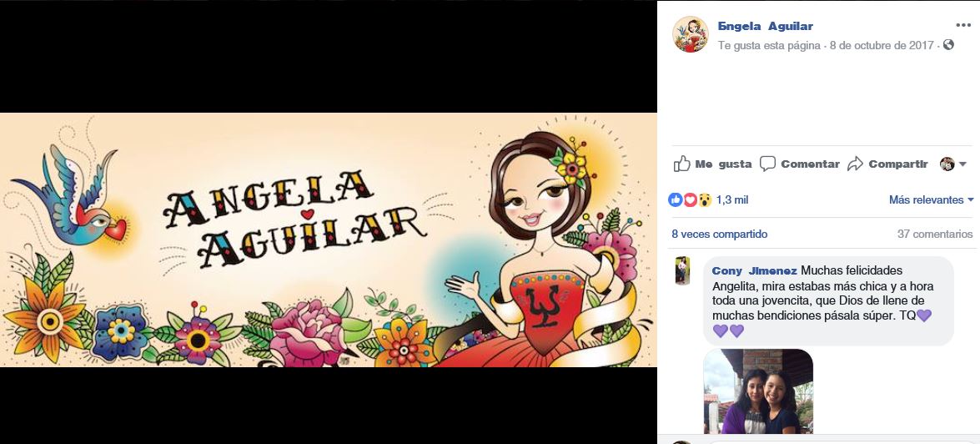
Task: Click the blue like reaction icon
Action: click(675, 200)
